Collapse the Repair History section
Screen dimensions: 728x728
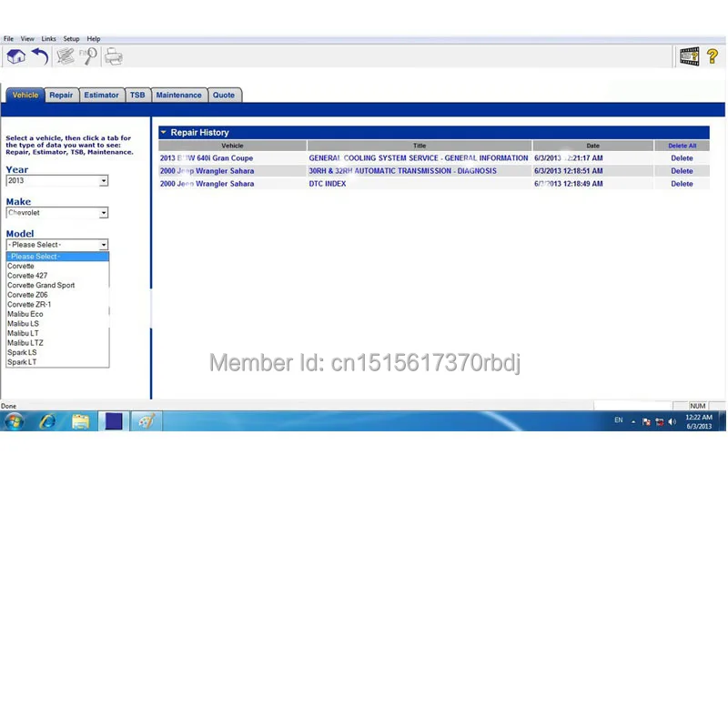164,132
